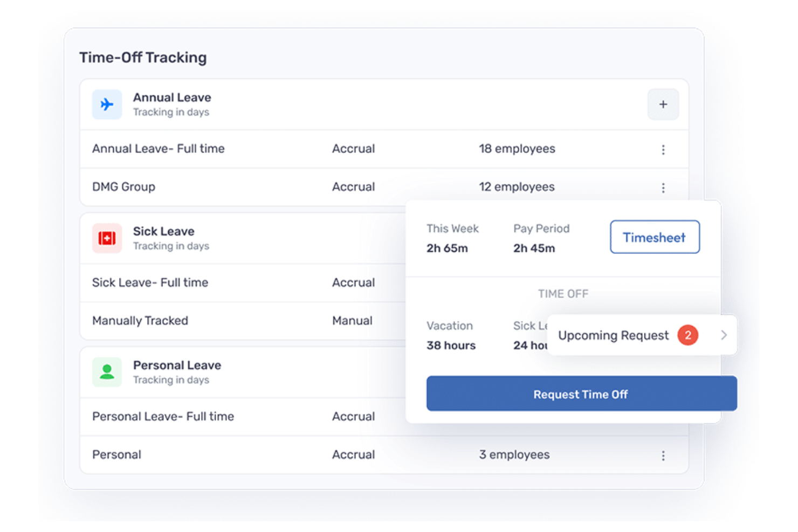
Task: Select the Sick Leave- Full time row
Action: point(150,282)
